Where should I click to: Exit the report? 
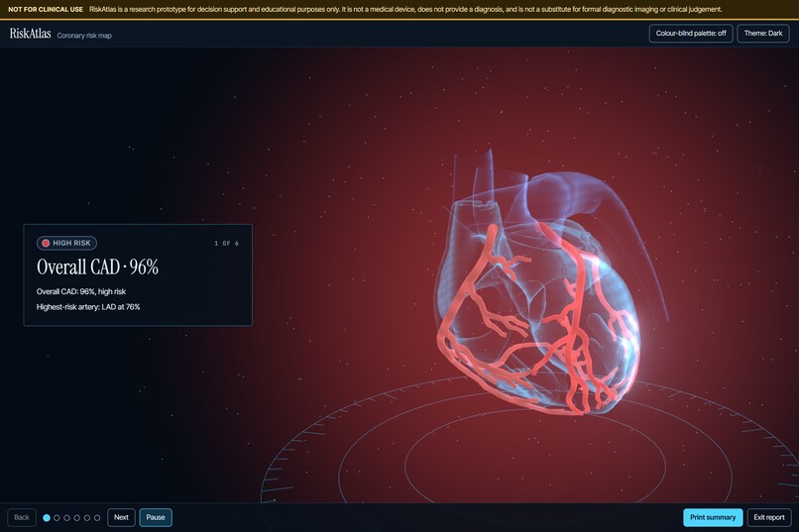pos(769,517)
